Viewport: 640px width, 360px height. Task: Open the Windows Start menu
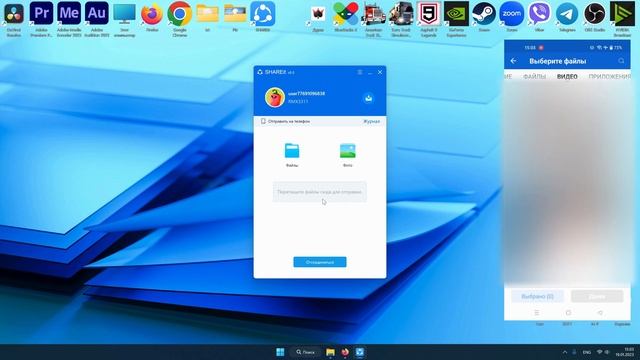[x=280, y=352]
